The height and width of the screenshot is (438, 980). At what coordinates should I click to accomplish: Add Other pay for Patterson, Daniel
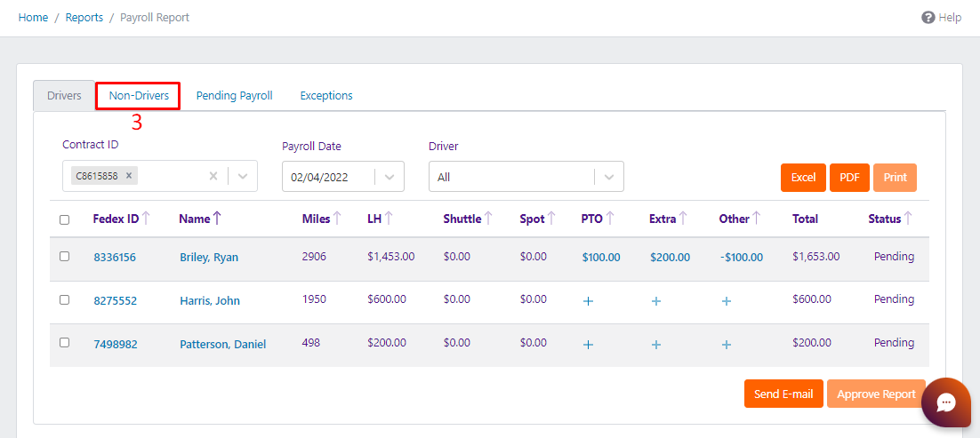(727, 345)
